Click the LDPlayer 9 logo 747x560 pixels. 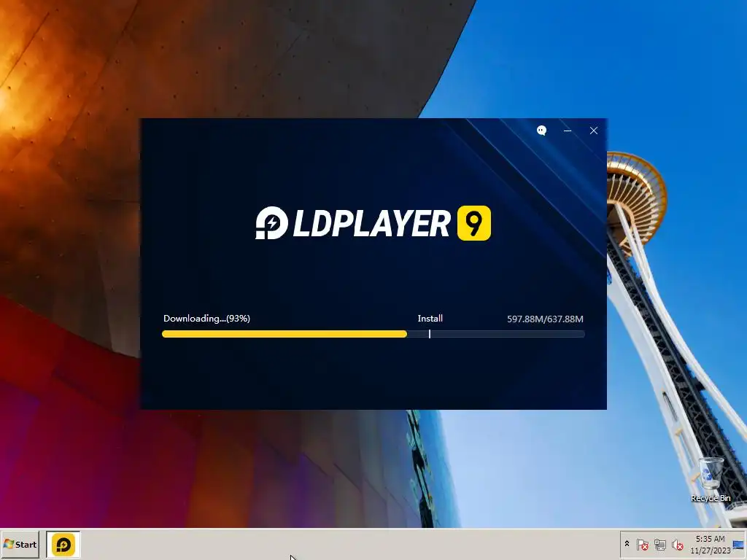pos(373,223)
